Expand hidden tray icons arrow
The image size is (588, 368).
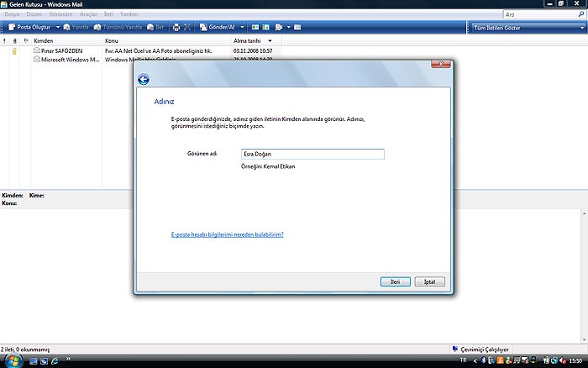(475, 360)
